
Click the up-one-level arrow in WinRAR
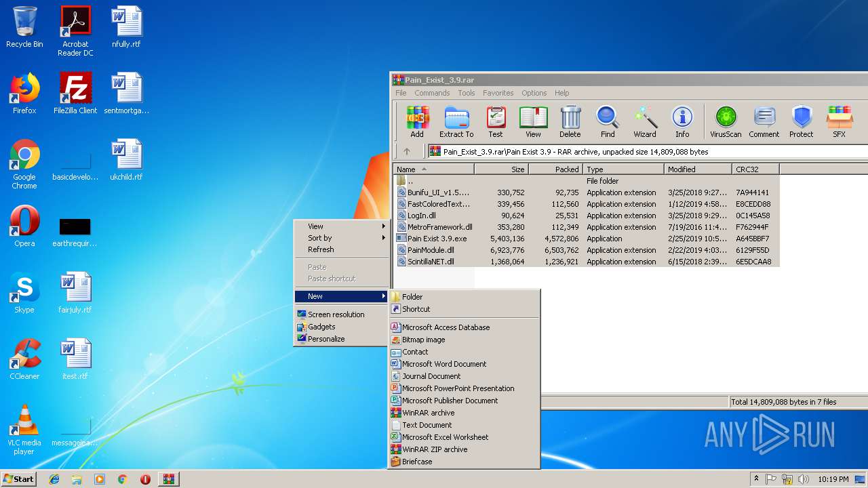point(407,152)
